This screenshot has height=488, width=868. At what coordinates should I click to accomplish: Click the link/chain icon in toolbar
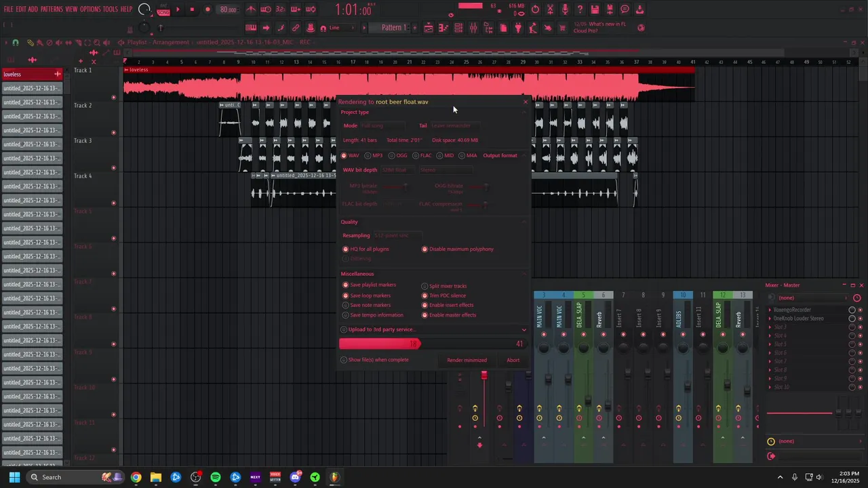pos(295,28)
